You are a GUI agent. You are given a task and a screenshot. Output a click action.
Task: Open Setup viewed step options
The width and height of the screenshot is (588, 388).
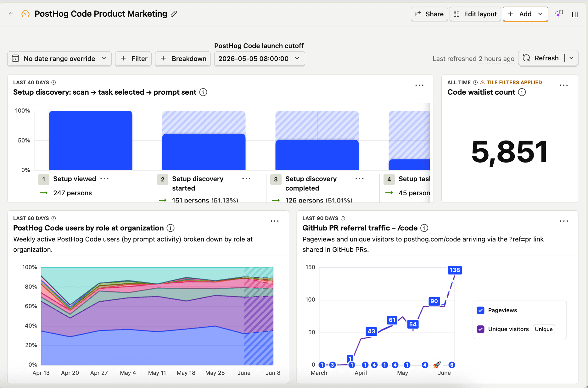click(104, 179)
